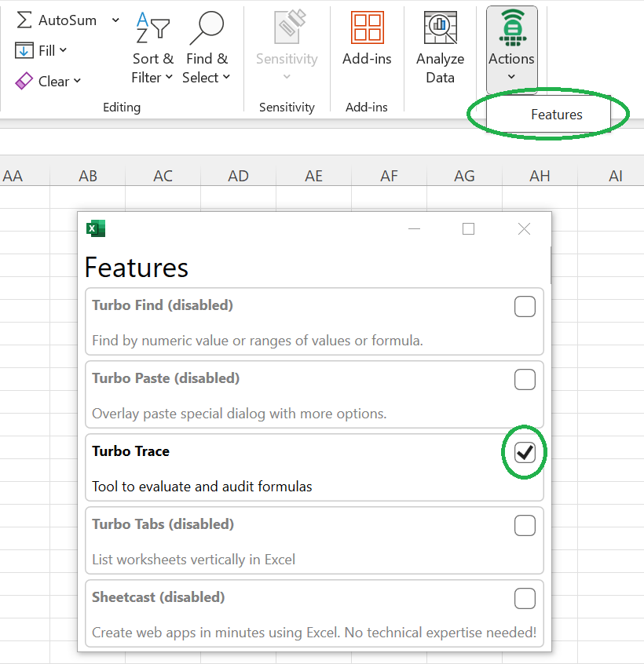The image size is (644, 664).
Task: Click the green Actions add-in icon
Action: tap(513, 27)
